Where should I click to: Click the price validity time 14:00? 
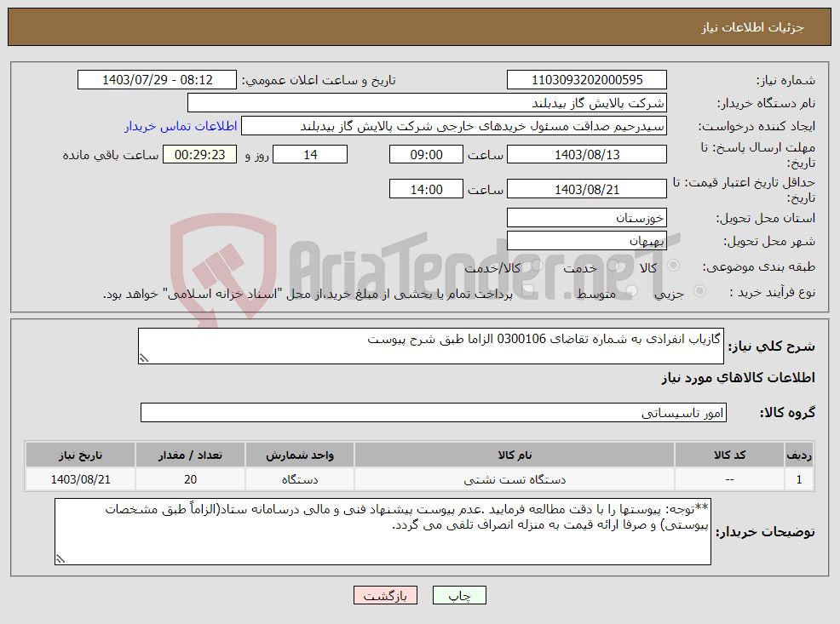(x=426, y=190)
